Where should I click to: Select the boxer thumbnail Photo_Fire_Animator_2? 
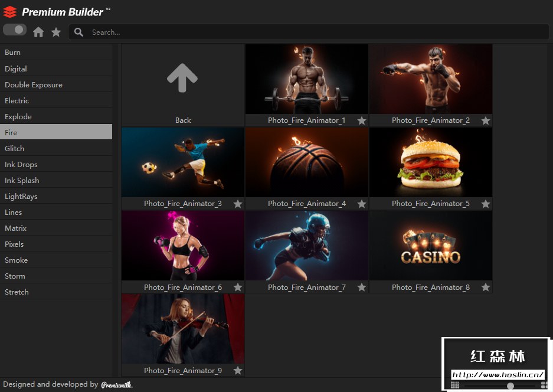(431, 79)
